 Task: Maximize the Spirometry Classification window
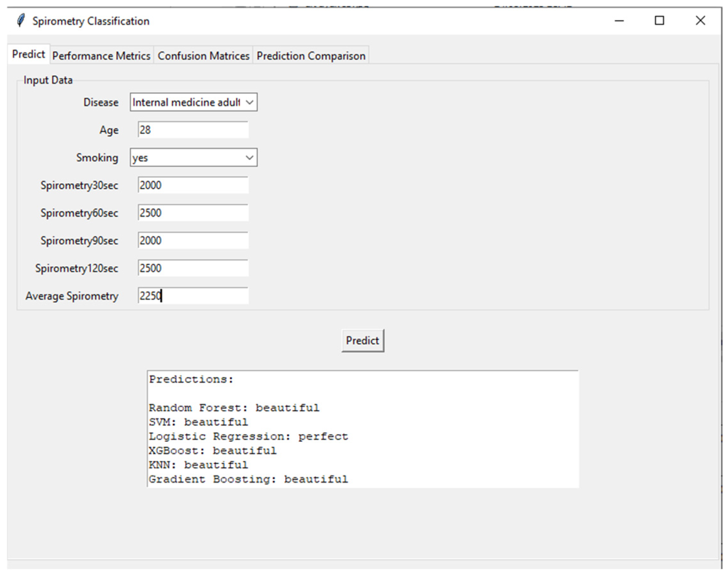point(659,21)
